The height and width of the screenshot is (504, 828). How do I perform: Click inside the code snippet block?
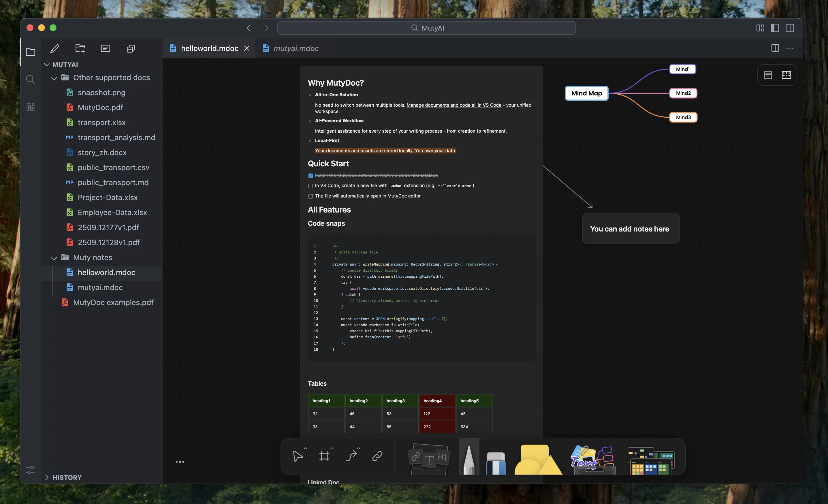(x=421, y=298)
